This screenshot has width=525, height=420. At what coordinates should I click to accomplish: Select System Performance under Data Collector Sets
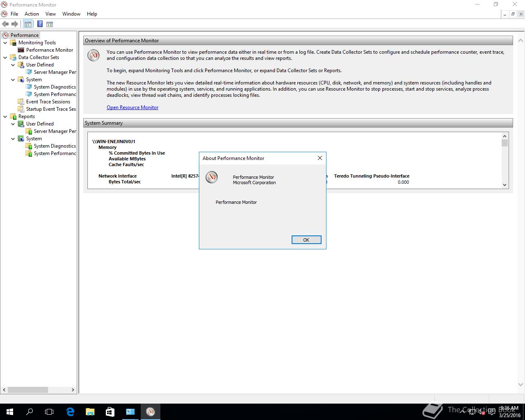tap(55, 94)
